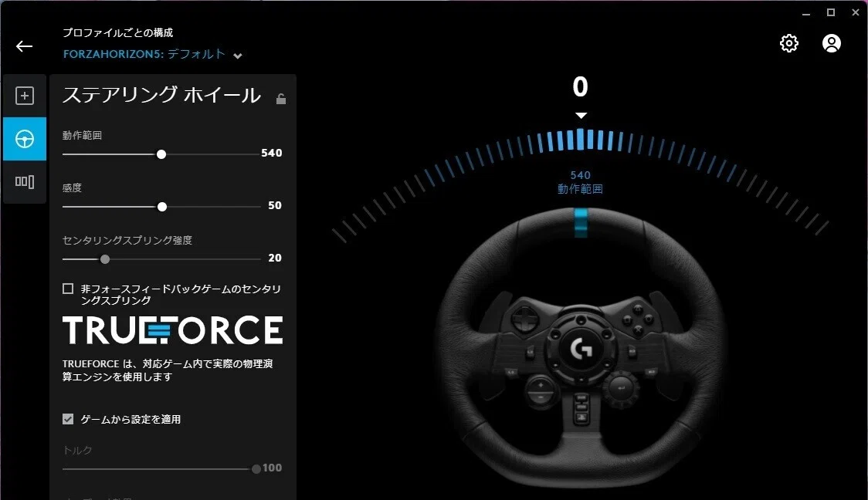Click the sensitivity value 50
The image size is (868, 500).
click(275, 205)
